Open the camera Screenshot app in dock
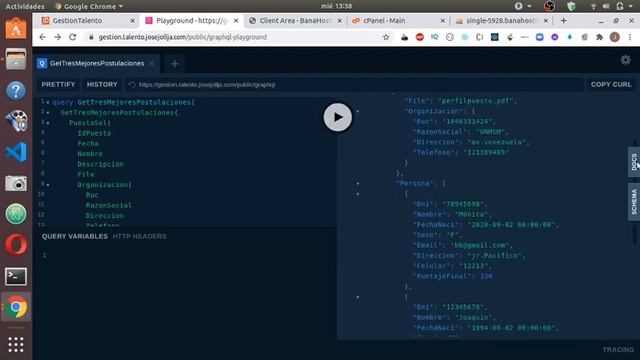 click(x=16, y=183)
